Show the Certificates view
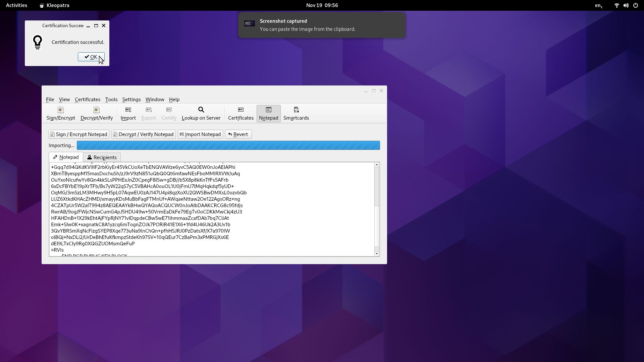Image resolution: width=644 pixels, height=362 pixels. [240, 113]
